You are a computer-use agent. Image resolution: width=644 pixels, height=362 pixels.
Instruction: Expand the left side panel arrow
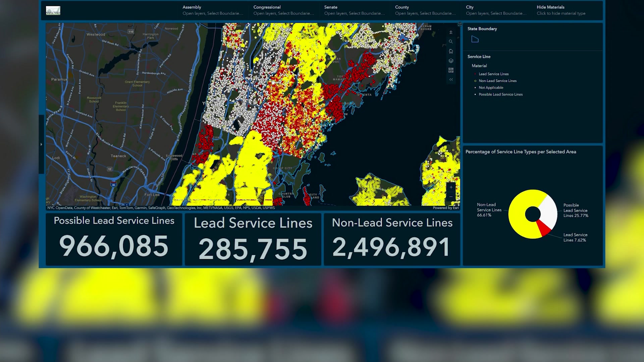(x=41, y=144)
